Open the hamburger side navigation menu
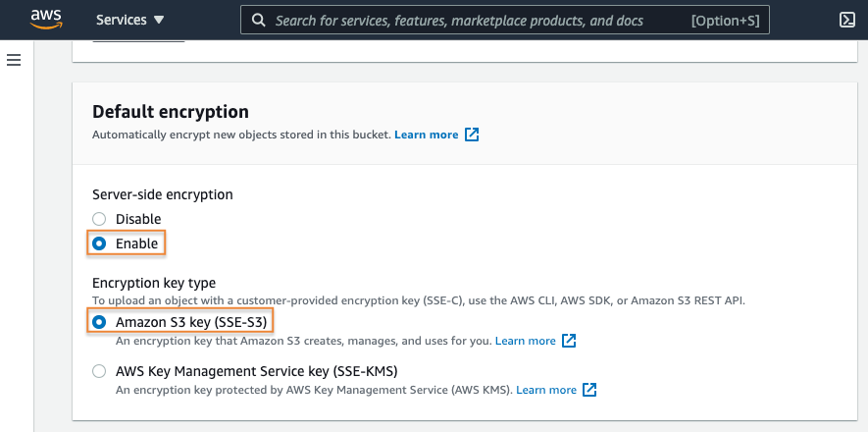This screenshot has height=432, width=868. click(x=14, y=60)
